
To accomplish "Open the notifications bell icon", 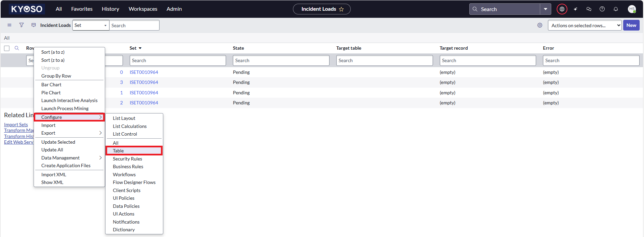I will click(615, 9).
